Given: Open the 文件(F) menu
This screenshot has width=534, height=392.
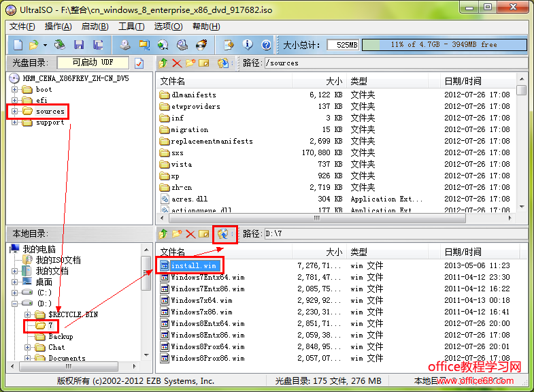Looking at the screenshot, I should (22, 27).
